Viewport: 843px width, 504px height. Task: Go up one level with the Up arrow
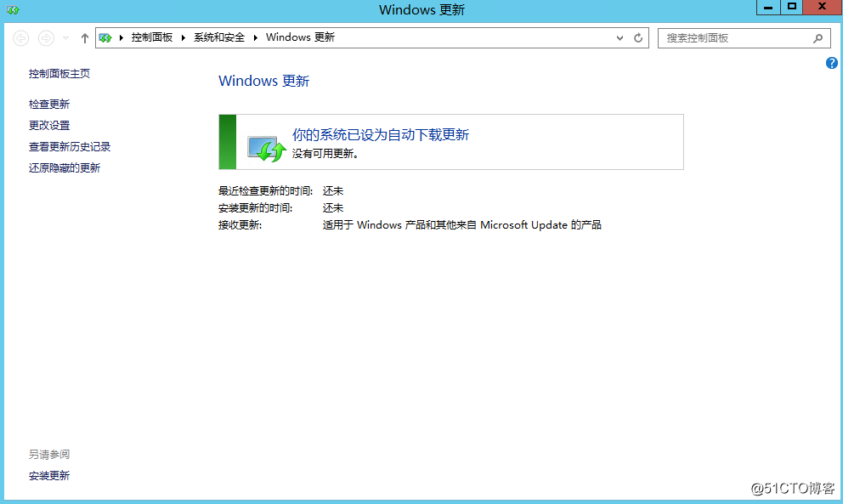click(x=84, y=38)
